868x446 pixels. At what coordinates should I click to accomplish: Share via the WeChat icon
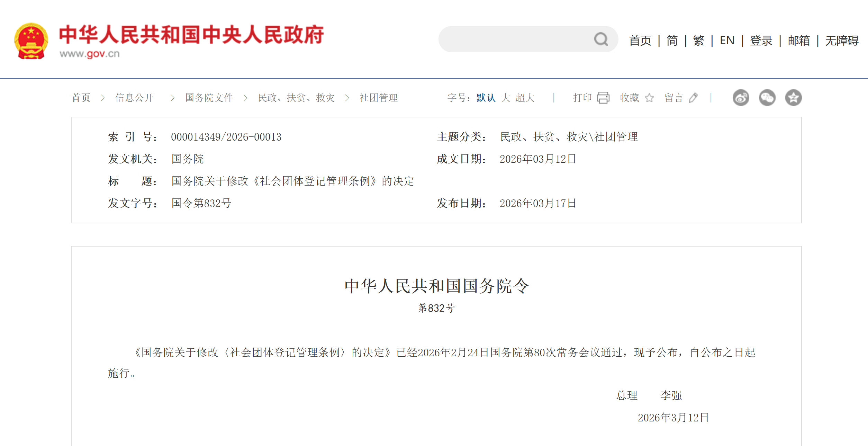click(x=767, y=98)
